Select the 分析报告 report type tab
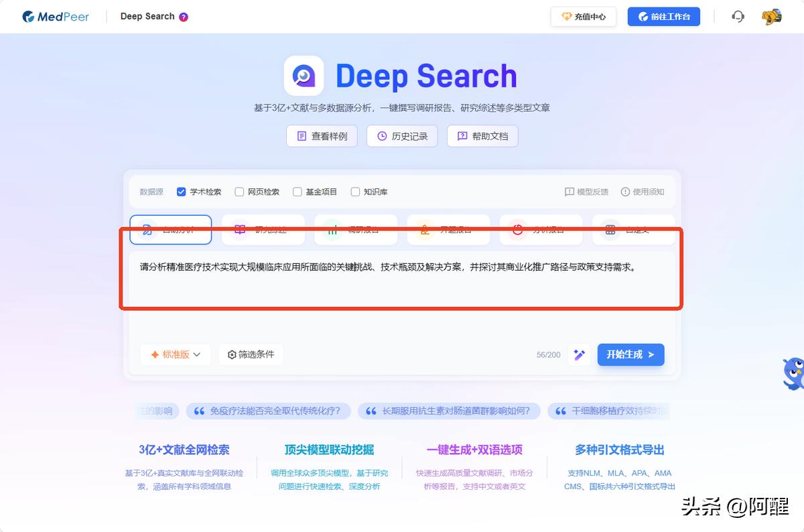 coord(541,229)
